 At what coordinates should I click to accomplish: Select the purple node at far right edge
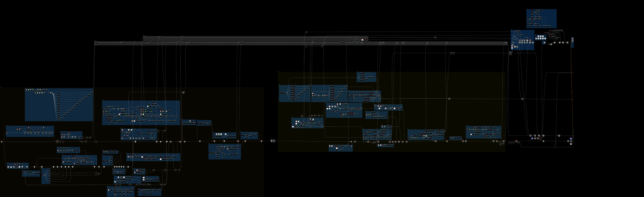coord(571,138)
